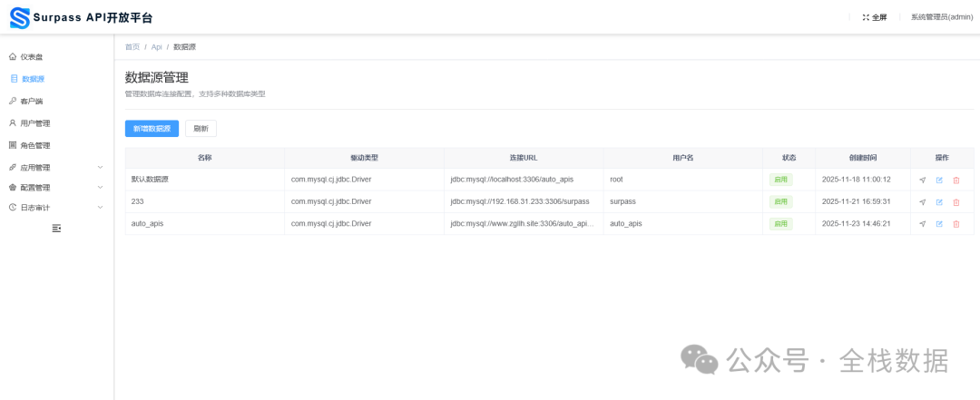Click the 首页 breadcrumb link

tap(132, 47)
